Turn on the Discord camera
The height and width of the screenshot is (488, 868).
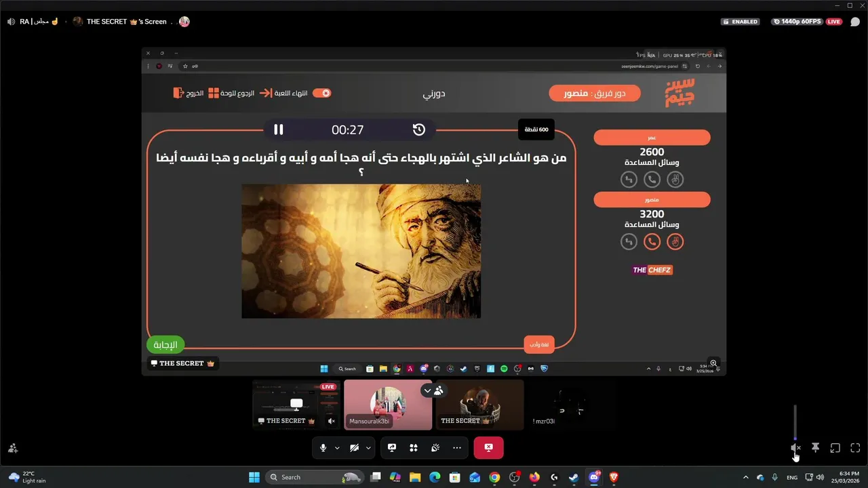[x=354, y=448]
